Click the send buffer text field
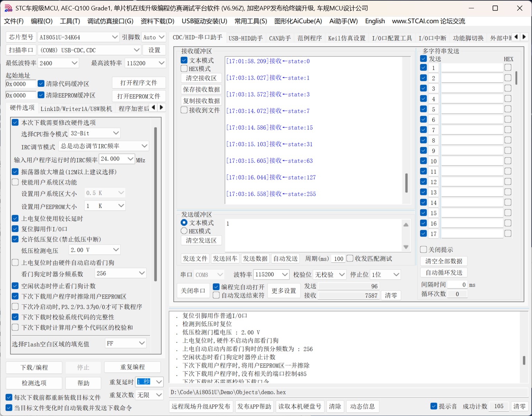 (313, 235)
